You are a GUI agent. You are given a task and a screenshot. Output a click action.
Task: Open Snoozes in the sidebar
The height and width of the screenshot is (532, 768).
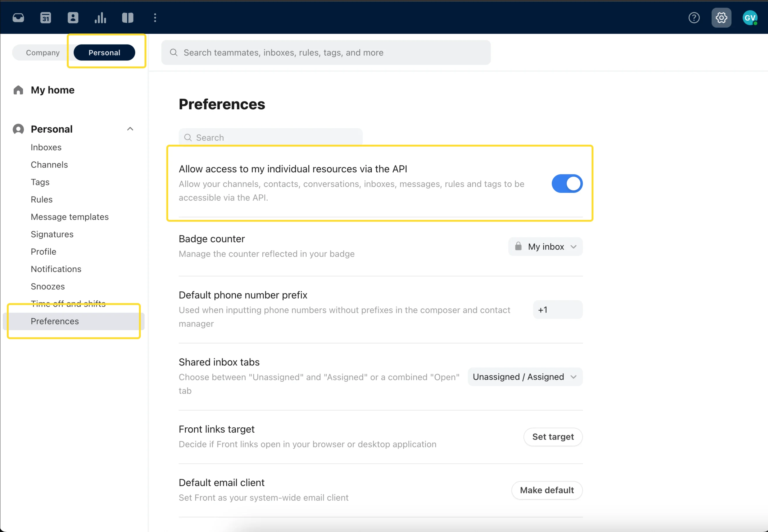click(48, 286)
